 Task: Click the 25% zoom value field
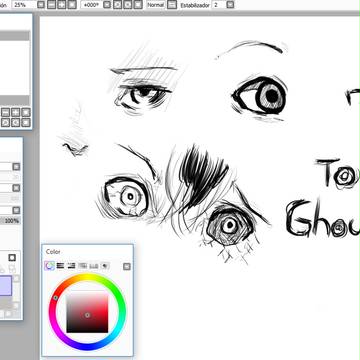click(x=23, y=5)
